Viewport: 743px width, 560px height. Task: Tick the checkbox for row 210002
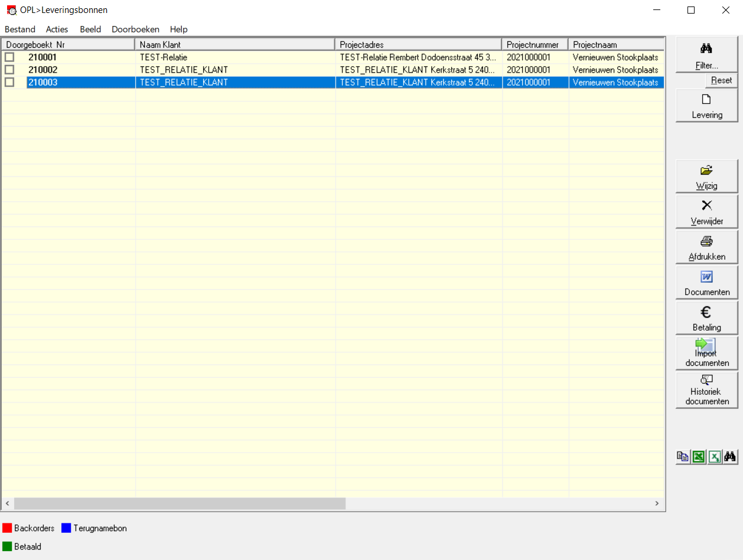pyautogui.click(x=9, y=70)
